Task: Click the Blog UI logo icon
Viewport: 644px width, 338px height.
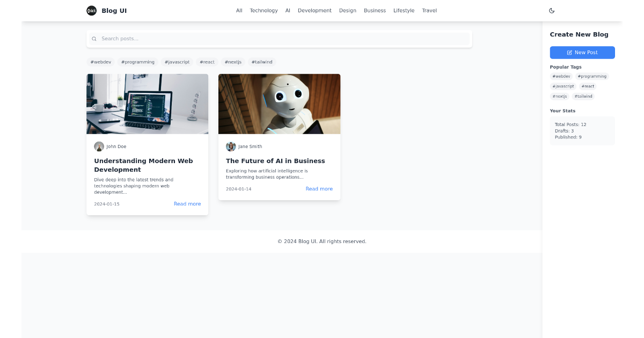Action: [x=91, y=10]
